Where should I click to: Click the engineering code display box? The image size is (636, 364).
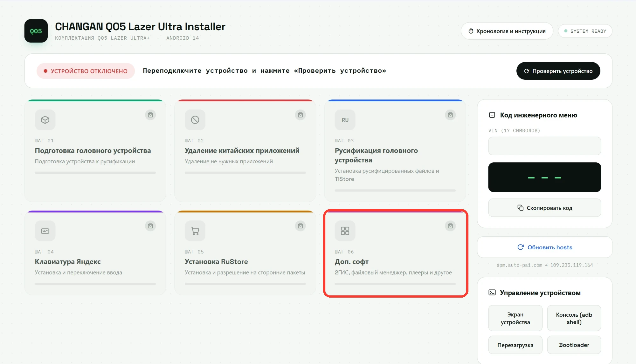tap(544, 177)
